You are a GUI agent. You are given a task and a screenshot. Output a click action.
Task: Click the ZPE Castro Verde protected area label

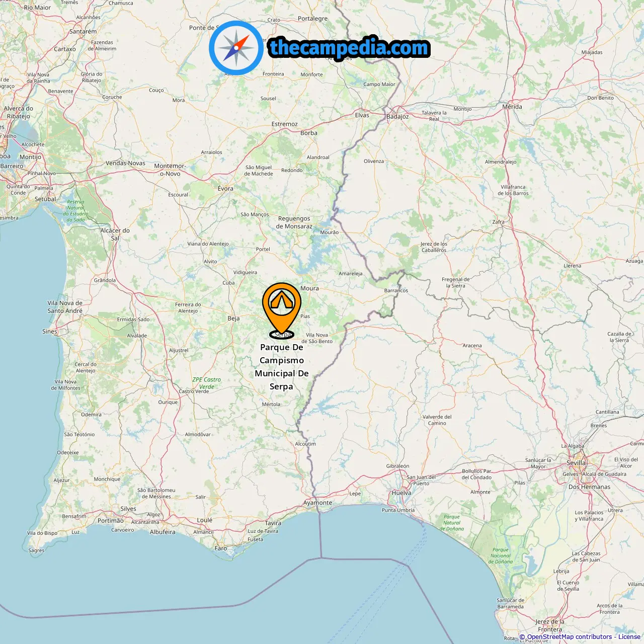pyautogui.click(x=206, y=383)
